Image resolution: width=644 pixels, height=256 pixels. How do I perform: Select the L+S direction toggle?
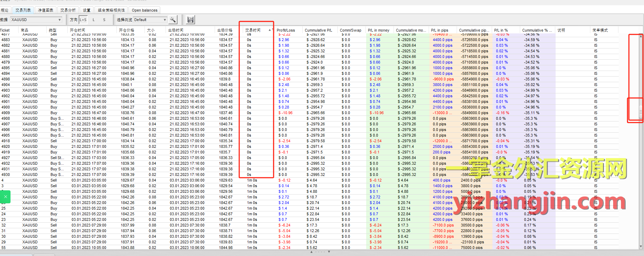coord(83,20)
